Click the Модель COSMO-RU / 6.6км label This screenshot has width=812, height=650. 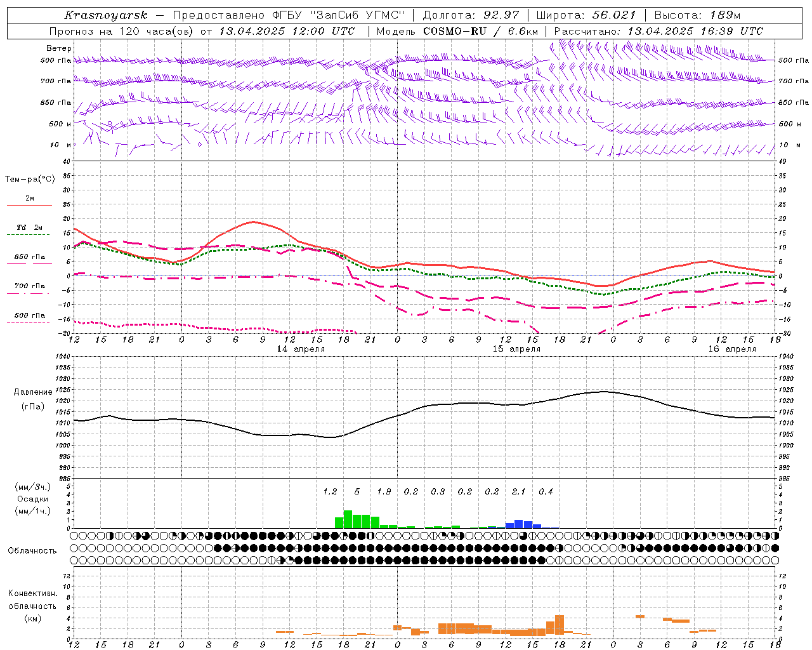point(457,31)
